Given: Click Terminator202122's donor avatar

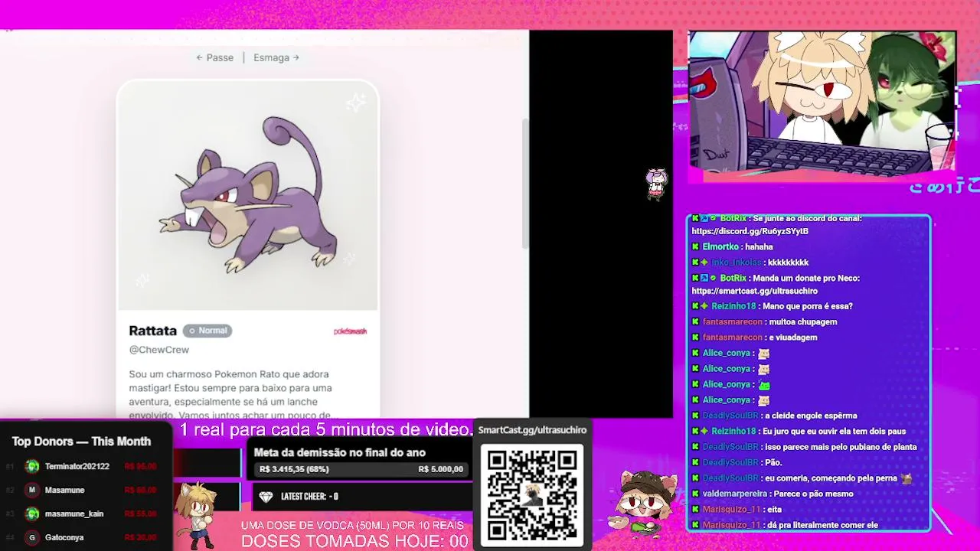Looking at the screenshot, I should tap(32, 466).
